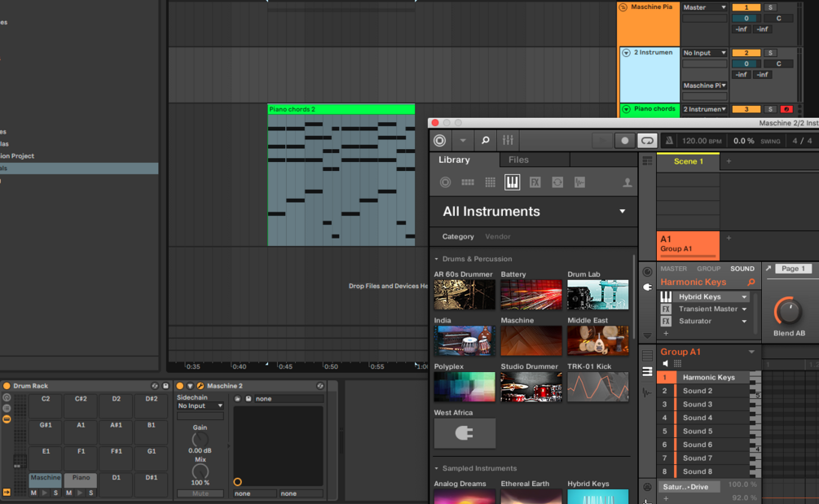Unfold Maschine 2 device parameters triangle
Image resolution: width=819 pixels, height=504 pixels.
[190, 386]
